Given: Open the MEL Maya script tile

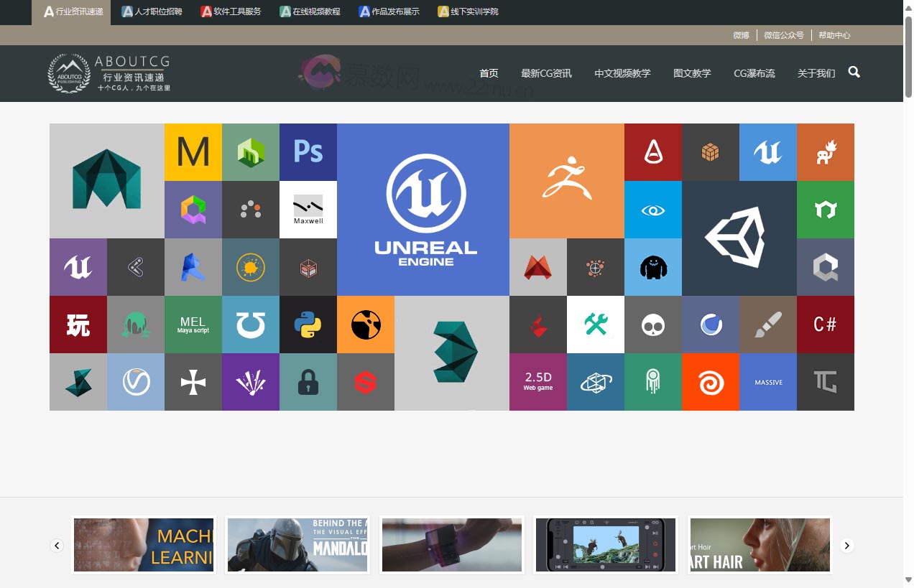Looking at the screenshot, I should pos(193,325).
